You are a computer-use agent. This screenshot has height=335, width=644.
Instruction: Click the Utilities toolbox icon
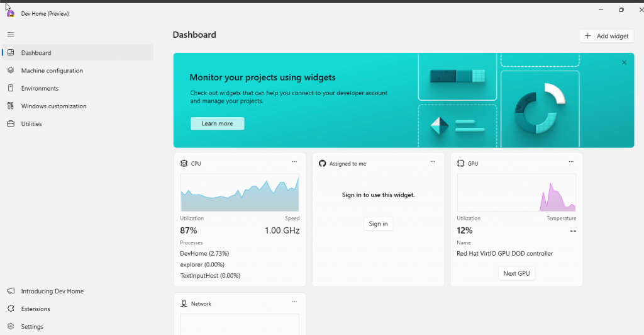(x=11, y=123)
